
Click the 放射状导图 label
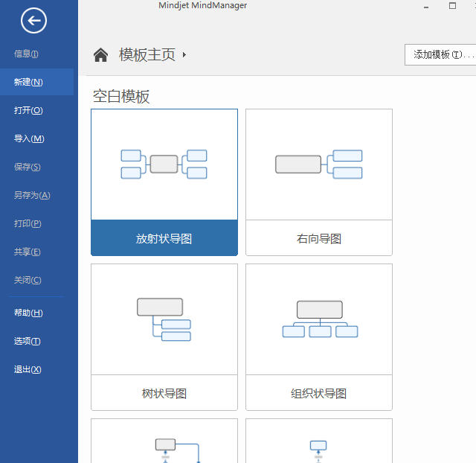[x=164, y=239]
